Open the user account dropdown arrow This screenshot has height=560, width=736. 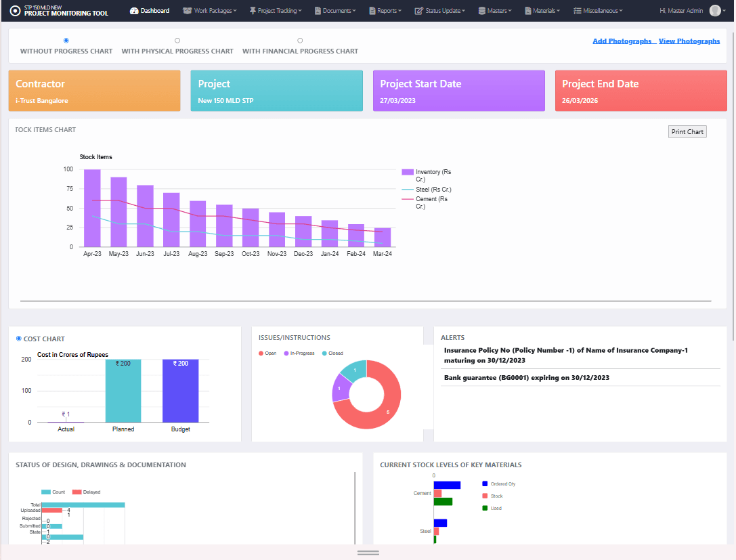coord(724,11)
